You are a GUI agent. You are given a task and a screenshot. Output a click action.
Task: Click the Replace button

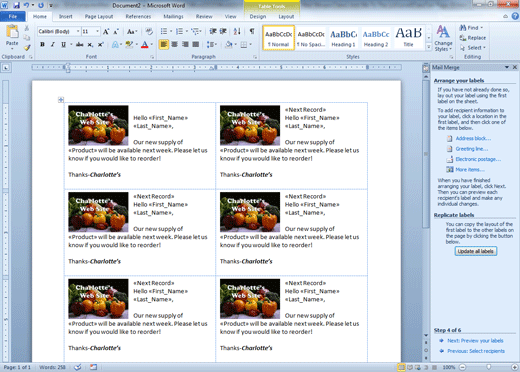coord(472,38)
